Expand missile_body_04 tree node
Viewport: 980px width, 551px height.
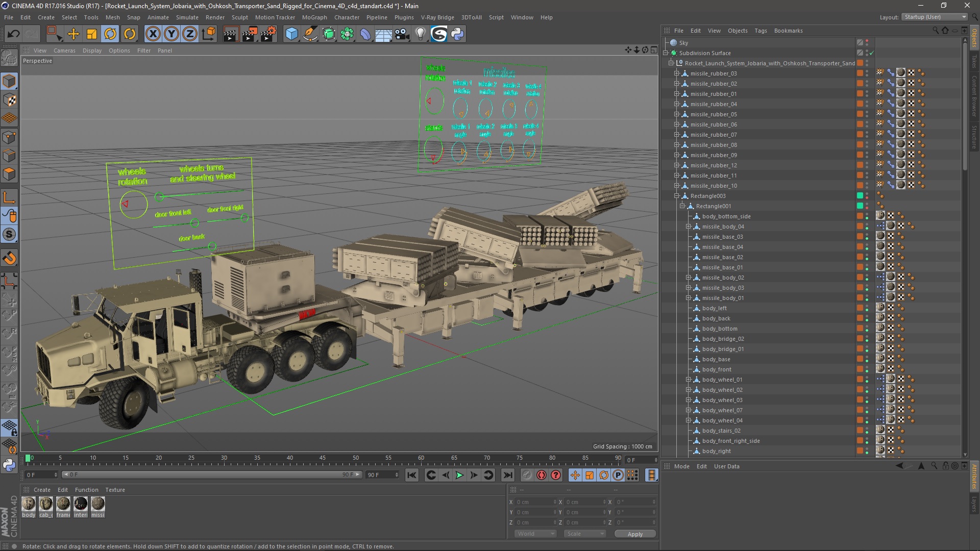(688, 227)
